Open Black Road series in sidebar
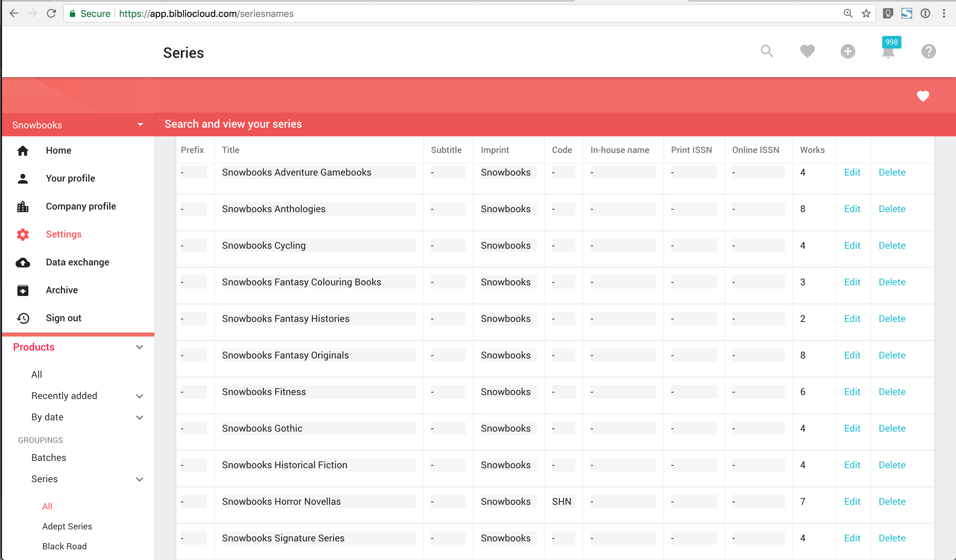Image resolution: width=956 pixels, height=560 pixels. tap(64, 546)
